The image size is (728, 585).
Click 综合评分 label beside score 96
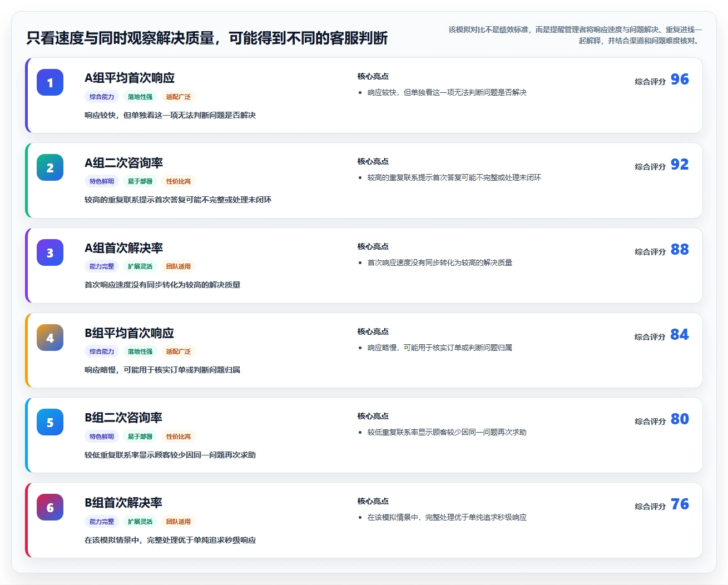650,82
